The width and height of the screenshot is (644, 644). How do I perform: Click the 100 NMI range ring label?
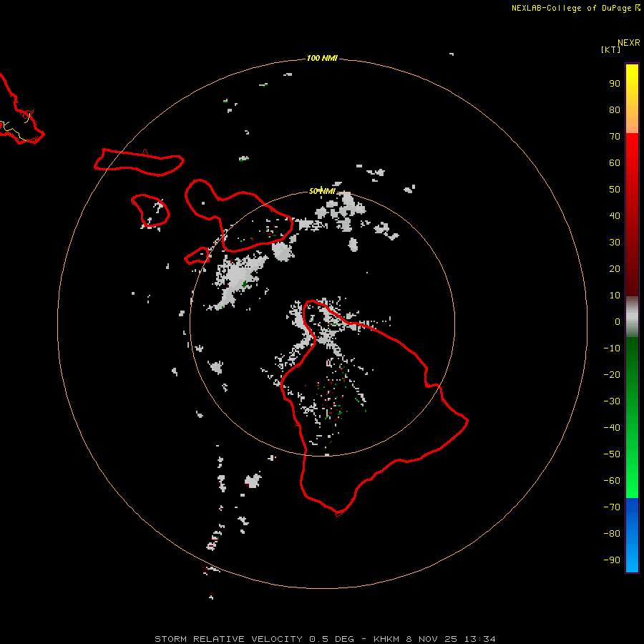pyautogui.click(x=322, y=58)
